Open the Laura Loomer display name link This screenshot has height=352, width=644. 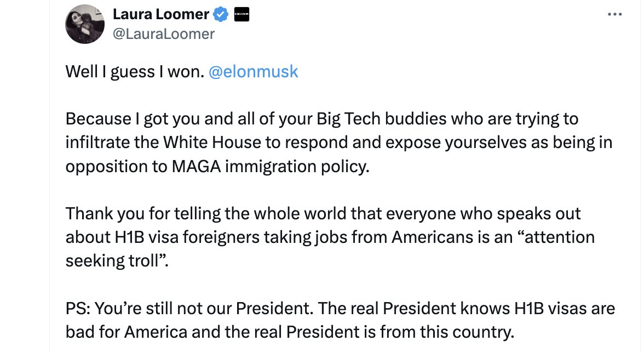(x=161, y=14)
